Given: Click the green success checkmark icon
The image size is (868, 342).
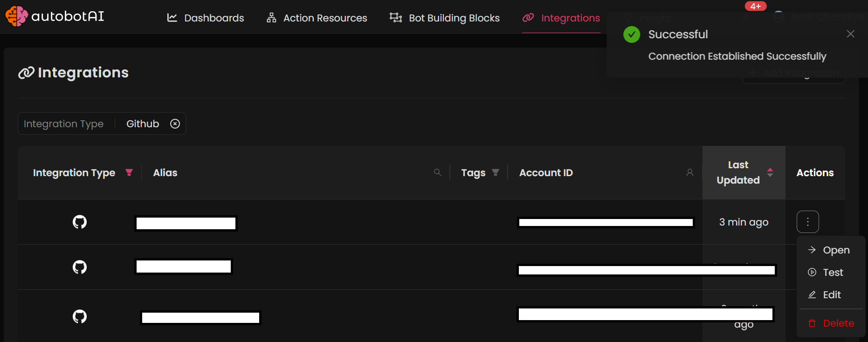Looking at the screenshot, I should pos(632,34).
